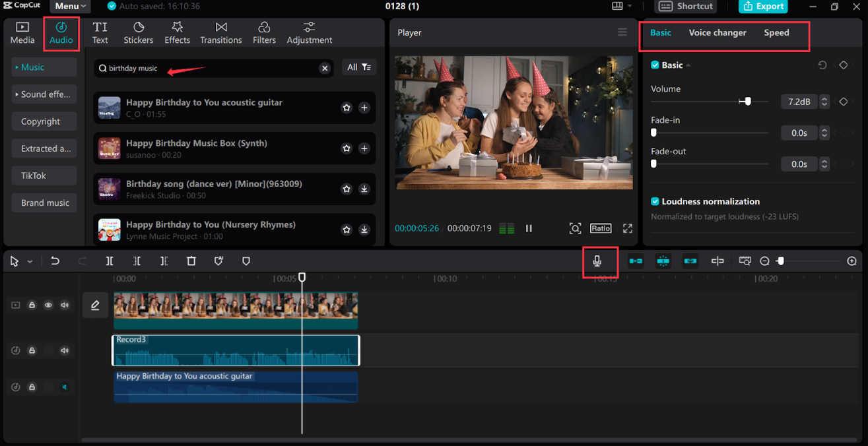Open the Shortcut panel
Image resolution: width=868 pixels, height=446 pixels.
point(686,6)
